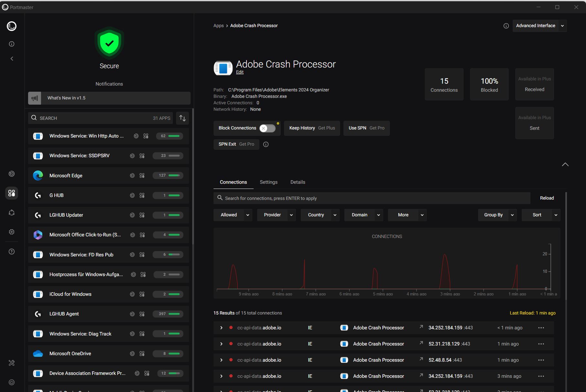
Task: Click the power icon in sidebar
Action: pyautogui.click(x=12, y=382)
